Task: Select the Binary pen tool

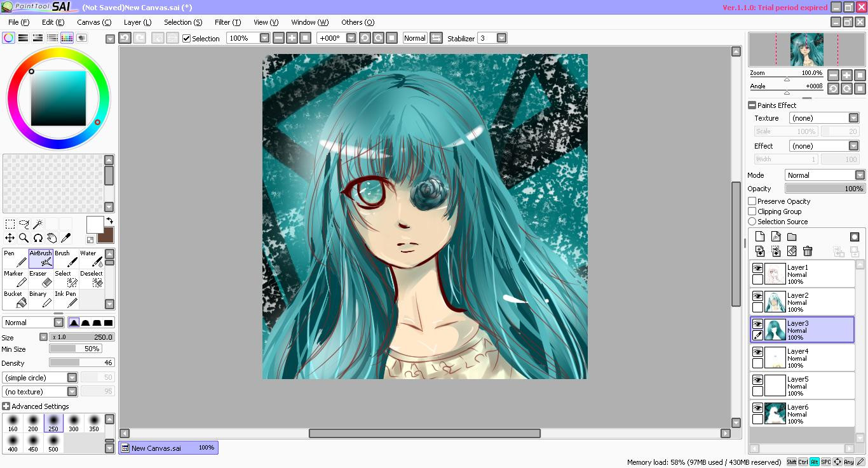Action: (x=41, y=299)
